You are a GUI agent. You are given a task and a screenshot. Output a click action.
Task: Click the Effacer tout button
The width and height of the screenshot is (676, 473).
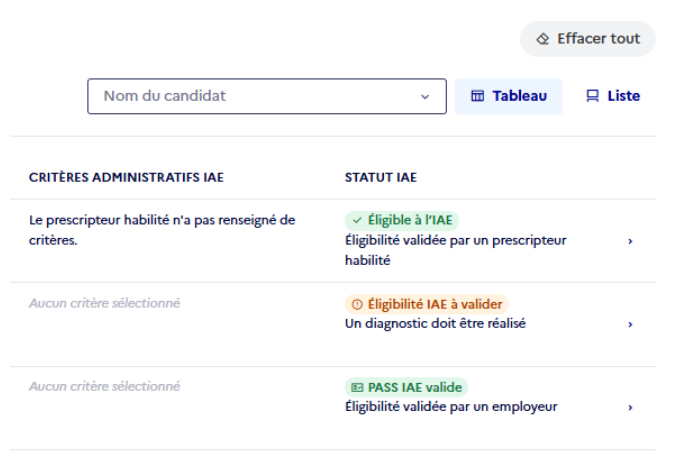pyautogui.click(x=588, y=39)
